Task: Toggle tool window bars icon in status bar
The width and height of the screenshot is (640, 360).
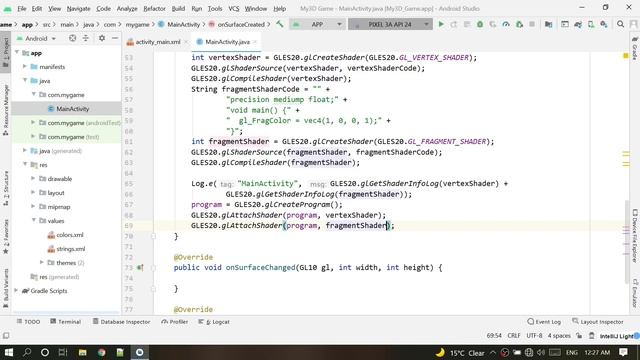Action: click(6, 336)
